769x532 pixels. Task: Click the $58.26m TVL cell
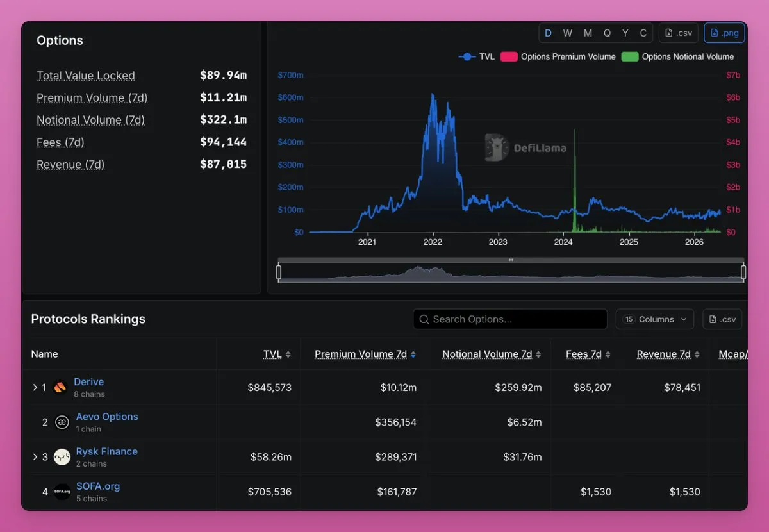pos(271,457)
